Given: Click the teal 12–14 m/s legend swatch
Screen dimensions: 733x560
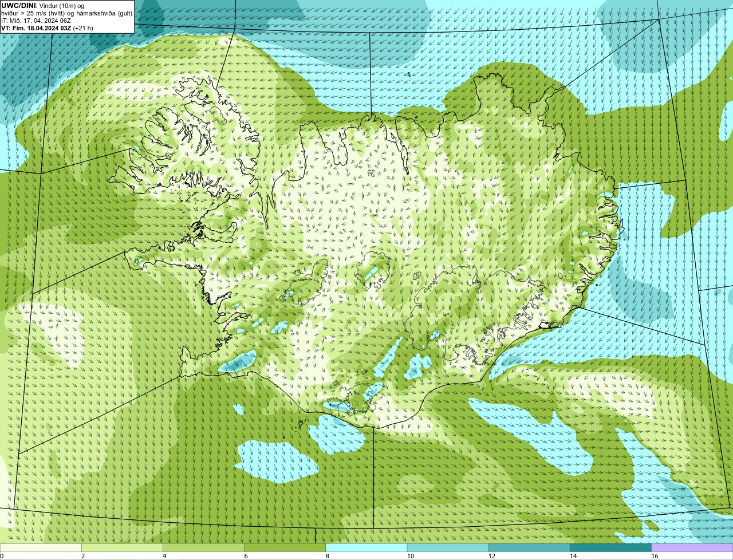Looking at the screenshot, I should tap(529, 547).
